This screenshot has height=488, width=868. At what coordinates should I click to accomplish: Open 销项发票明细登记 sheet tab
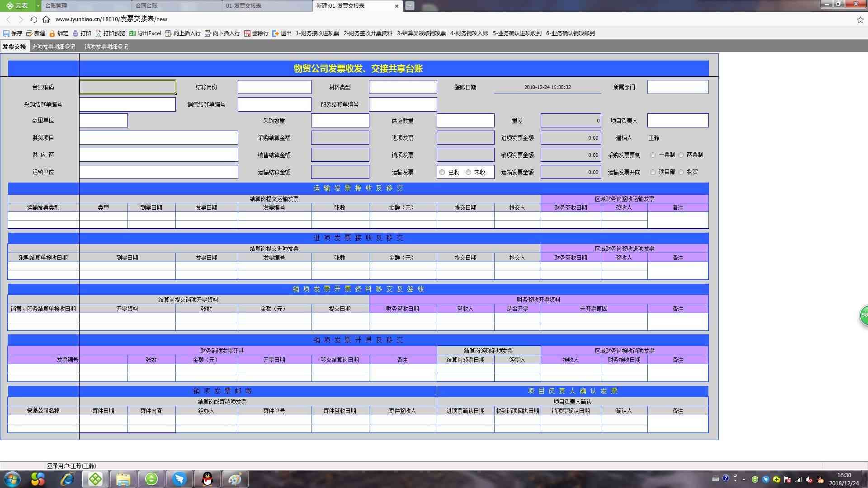(x=106, y=47)
